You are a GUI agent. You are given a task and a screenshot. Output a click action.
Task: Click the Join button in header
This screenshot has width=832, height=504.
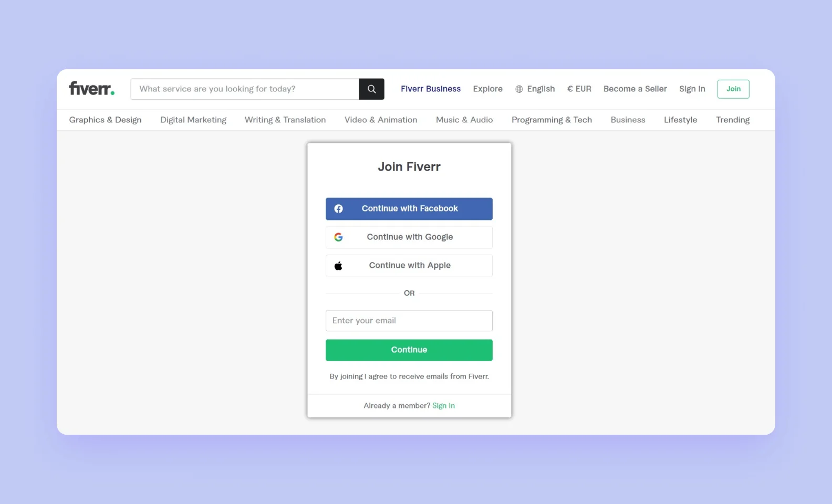click(733, 89)
